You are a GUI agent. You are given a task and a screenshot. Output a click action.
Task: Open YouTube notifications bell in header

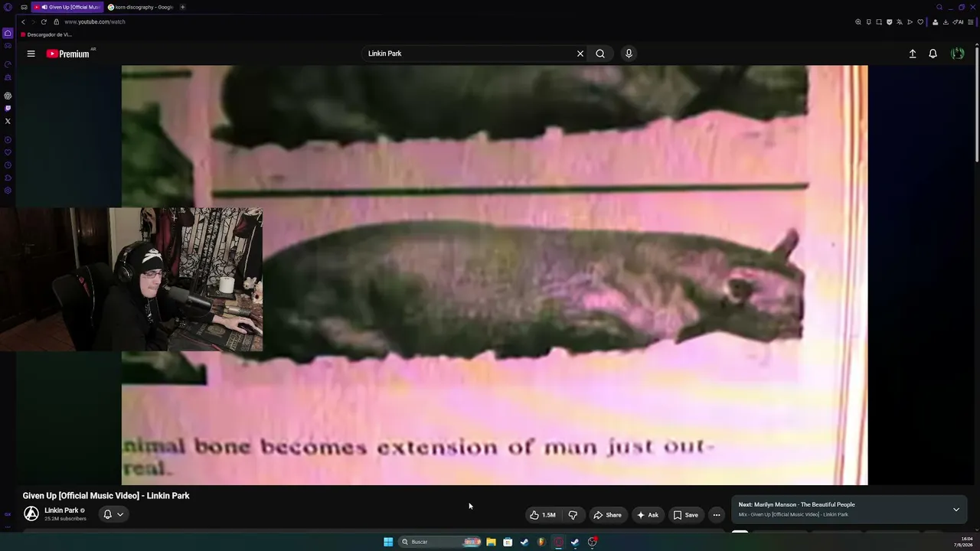tap(933, 54)
